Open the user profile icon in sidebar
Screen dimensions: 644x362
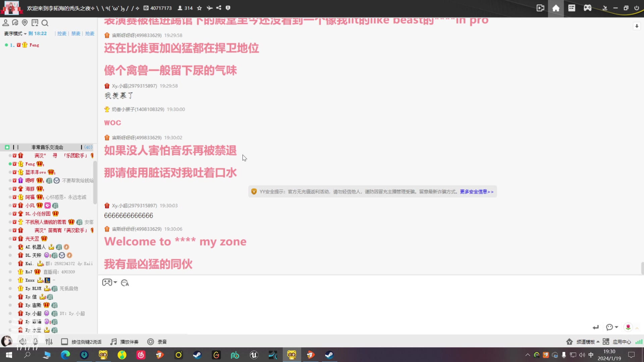click(6, 22)
